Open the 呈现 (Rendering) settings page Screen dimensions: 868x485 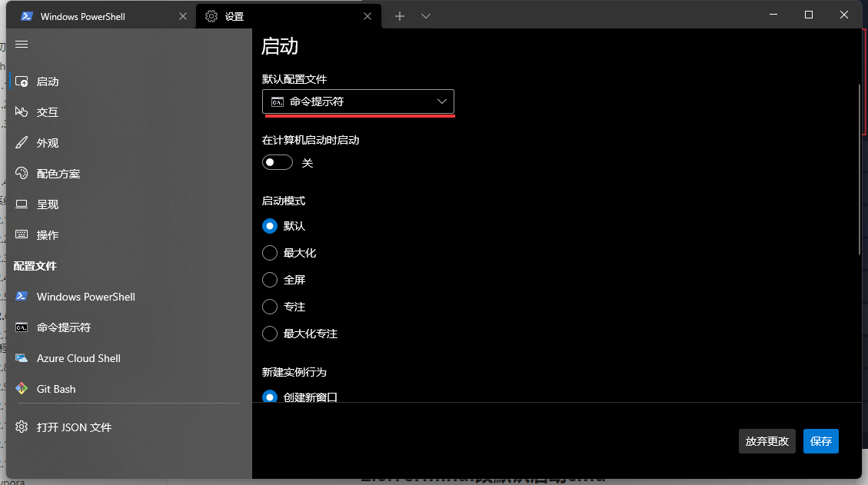click(x=46, y=204)
